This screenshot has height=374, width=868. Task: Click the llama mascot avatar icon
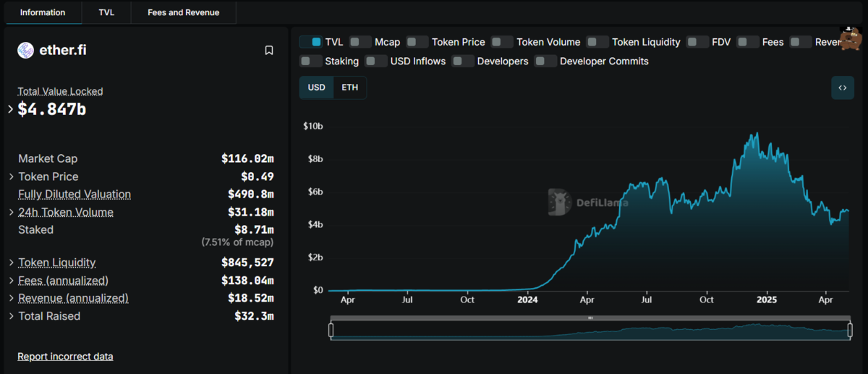850,38
